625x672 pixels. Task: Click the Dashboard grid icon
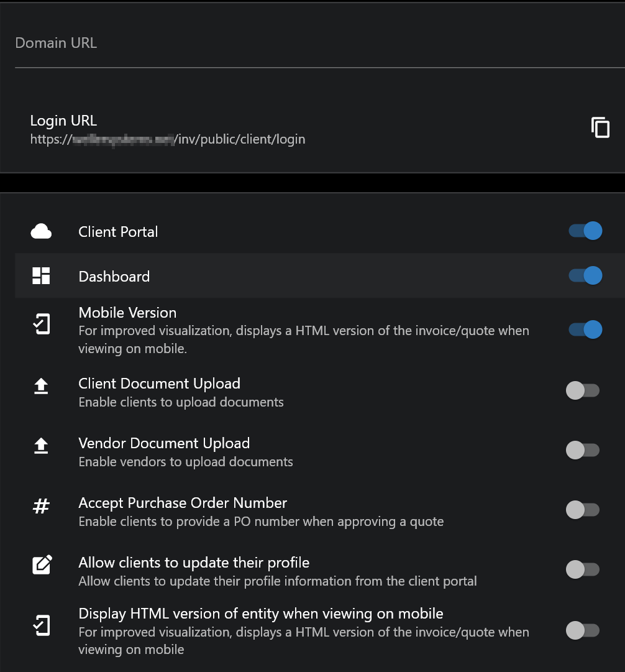[x=41, y=276]
